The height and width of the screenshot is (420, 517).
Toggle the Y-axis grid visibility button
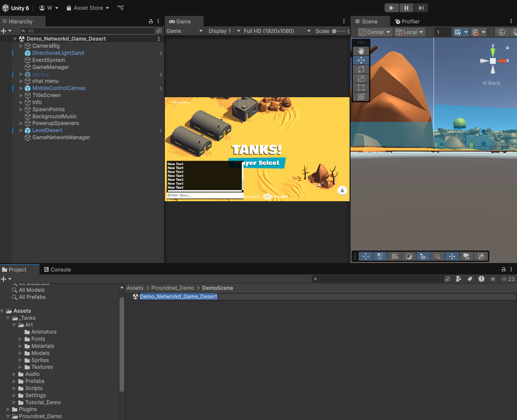458,32
